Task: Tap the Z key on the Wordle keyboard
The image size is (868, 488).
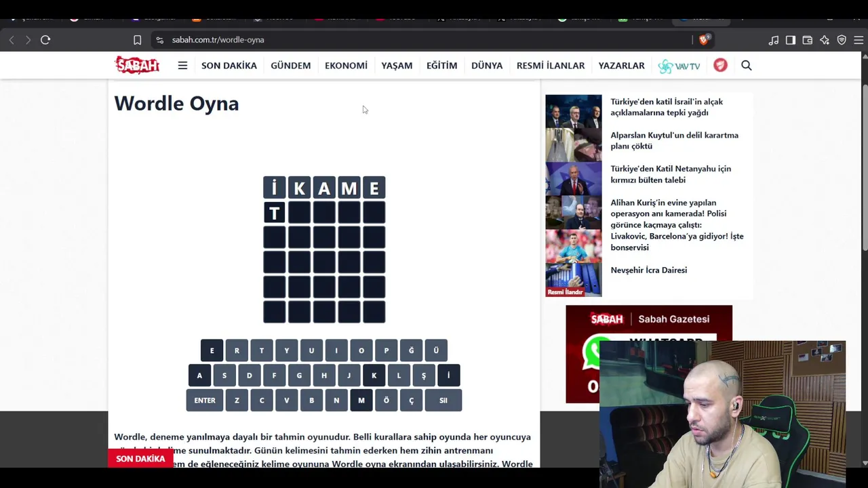Action: click(x=237, y=401)
